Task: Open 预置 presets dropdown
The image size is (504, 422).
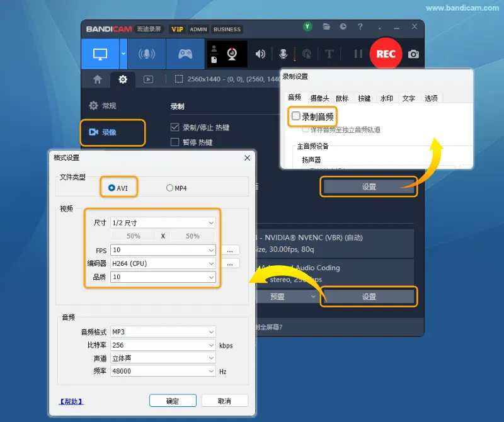Action: [287, 297]
